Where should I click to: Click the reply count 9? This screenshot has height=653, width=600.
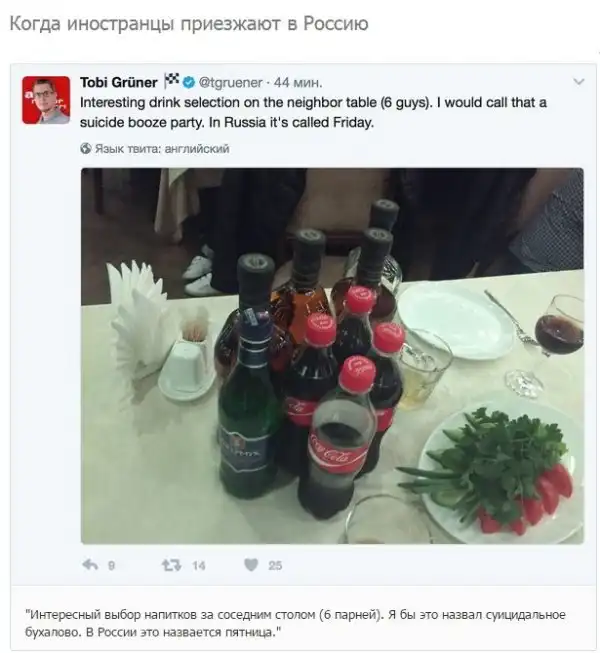click(x=110, y=565)
